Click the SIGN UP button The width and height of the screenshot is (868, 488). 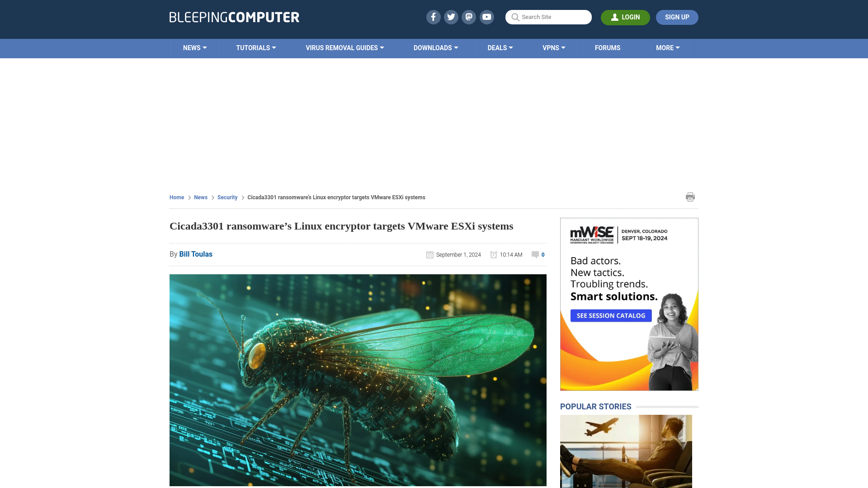coord(677,17)
